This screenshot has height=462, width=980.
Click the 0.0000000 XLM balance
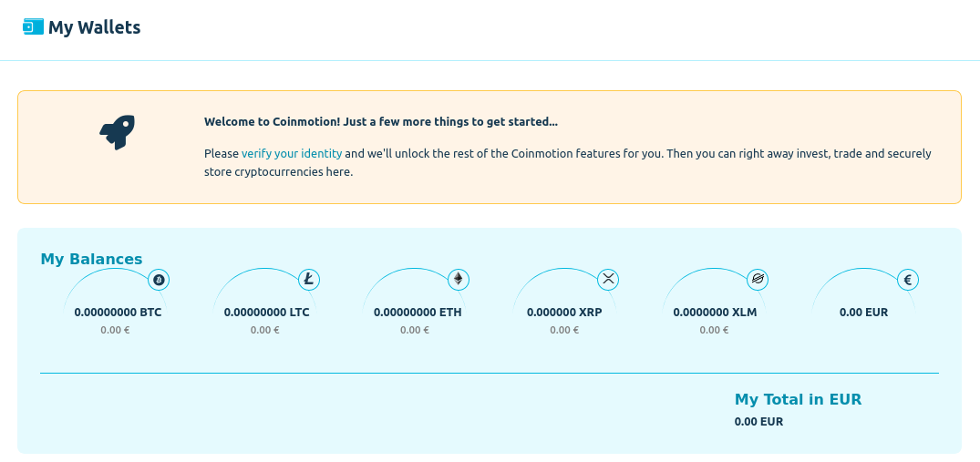click(x=715, y=313)
